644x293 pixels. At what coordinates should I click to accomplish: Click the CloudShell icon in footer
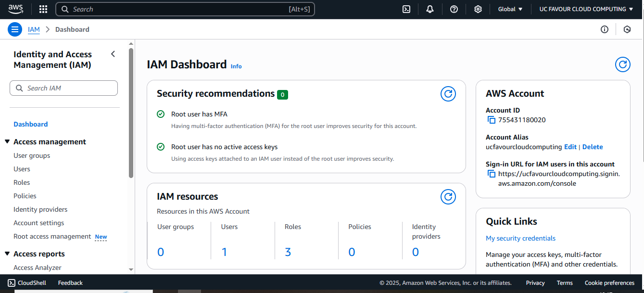tap(12, 283)
